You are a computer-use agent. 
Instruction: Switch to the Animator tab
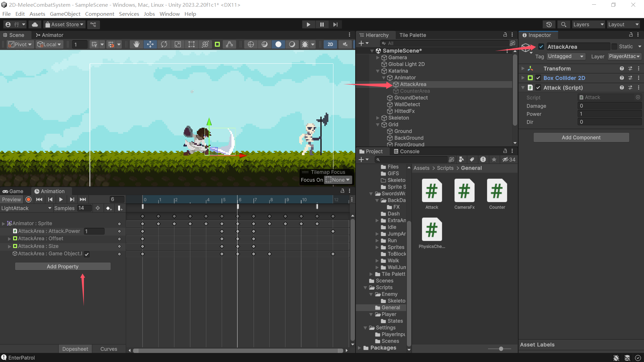pyautogui.click(x=49, y=35)
